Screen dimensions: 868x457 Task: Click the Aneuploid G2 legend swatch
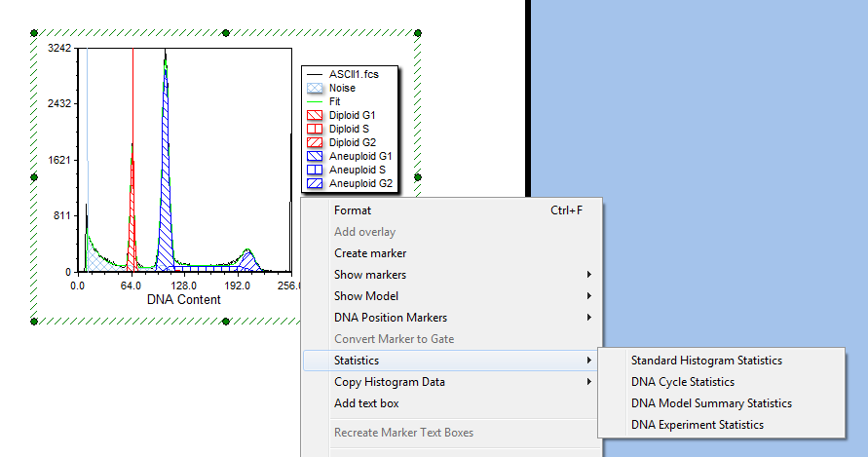(315, 183)
